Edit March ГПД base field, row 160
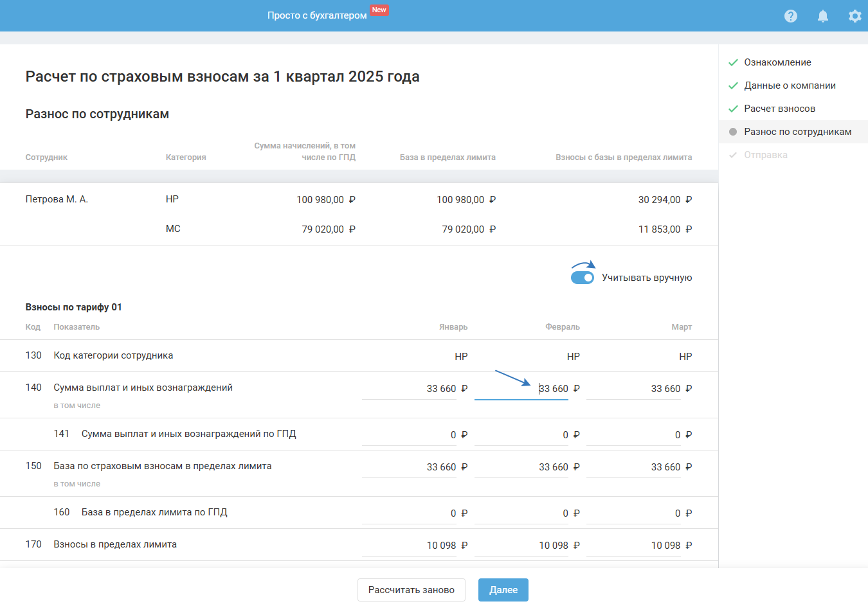The image size is (868, 606). pyautogui.click(x=633, y=513)
